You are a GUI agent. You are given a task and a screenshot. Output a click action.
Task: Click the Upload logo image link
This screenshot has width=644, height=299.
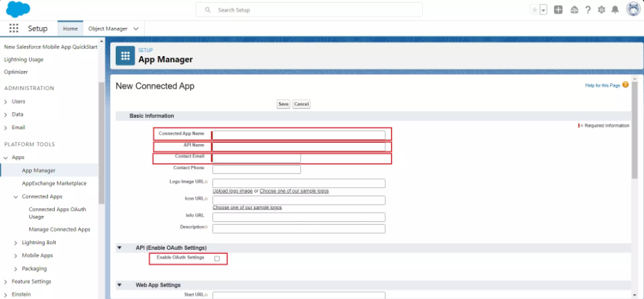coord(232,191)
